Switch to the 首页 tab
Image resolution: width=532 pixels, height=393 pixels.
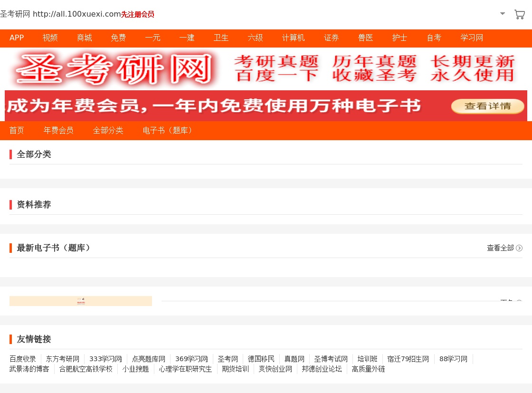point(17,130)
